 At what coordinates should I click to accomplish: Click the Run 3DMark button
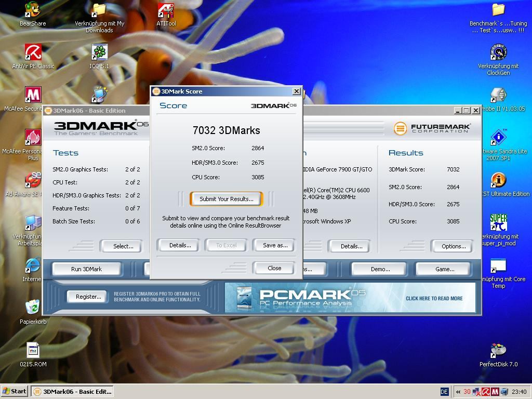point(86,269)
